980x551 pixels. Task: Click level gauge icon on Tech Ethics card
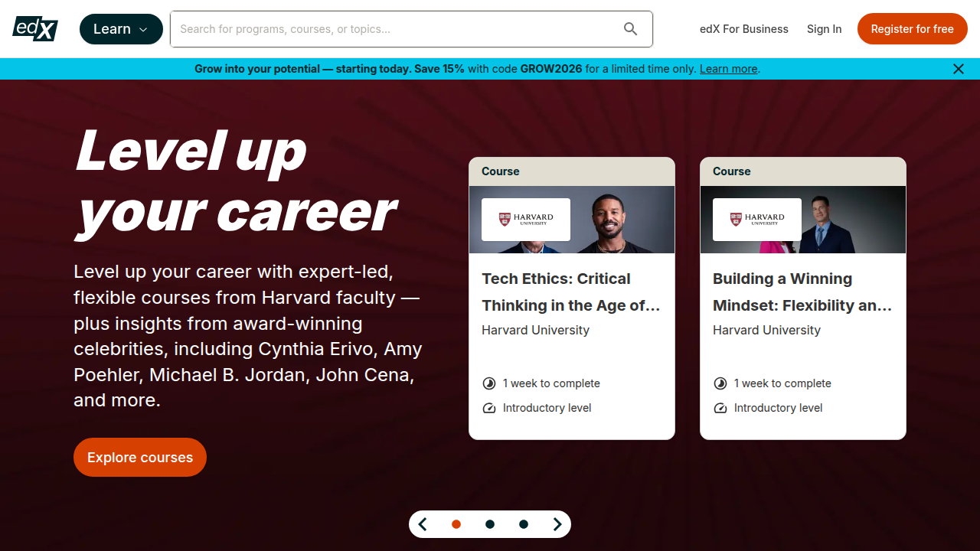[x=489, y=408]
